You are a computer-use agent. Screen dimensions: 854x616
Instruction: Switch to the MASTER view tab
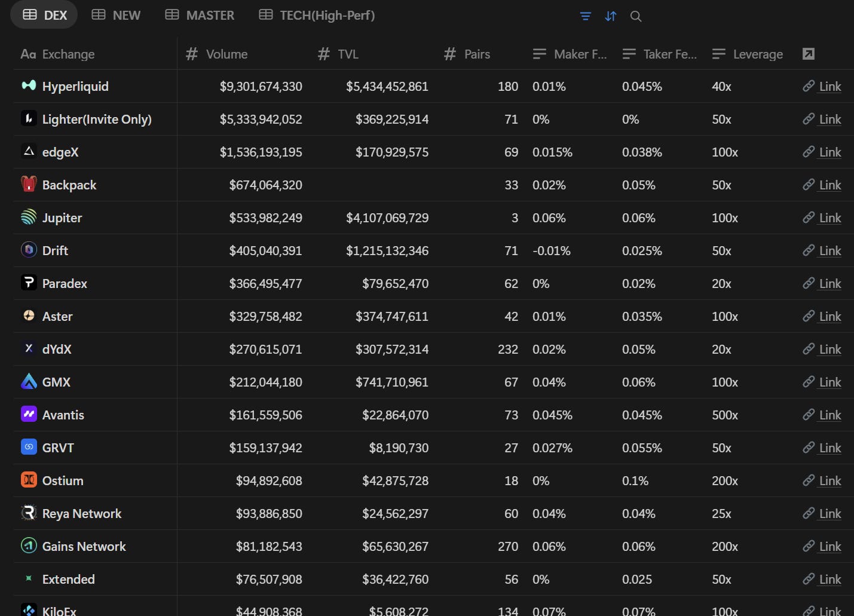[200, 15]
